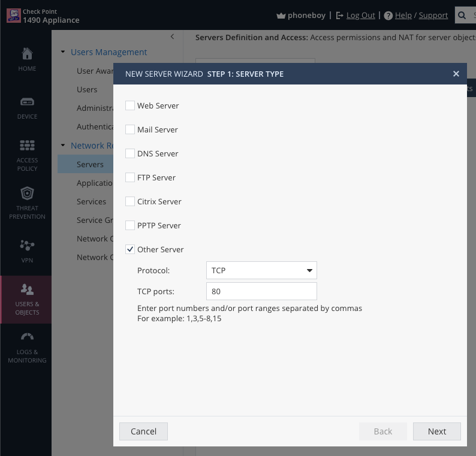Click the Users Management heading link
This screenshot has height=456, width=476.
click(x=109, y=52)
